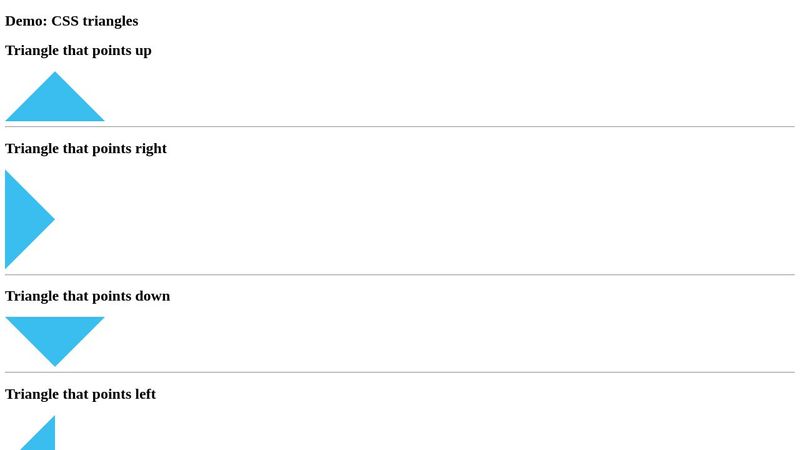Screen dimensions: 800x450
Task: Click the 'Triangle that points up' heading
Action: pyautogui.click(x=78, y=51)
